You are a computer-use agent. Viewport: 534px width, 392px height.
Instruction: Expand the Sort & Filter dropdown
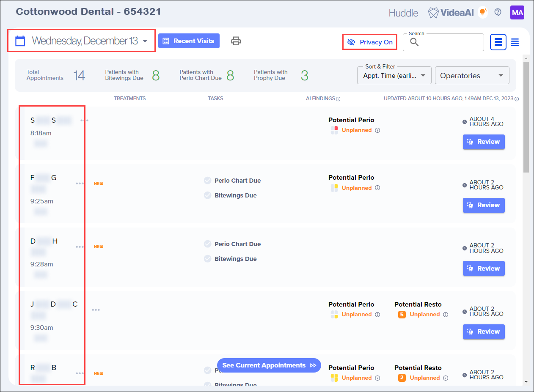tap(394, 76)
